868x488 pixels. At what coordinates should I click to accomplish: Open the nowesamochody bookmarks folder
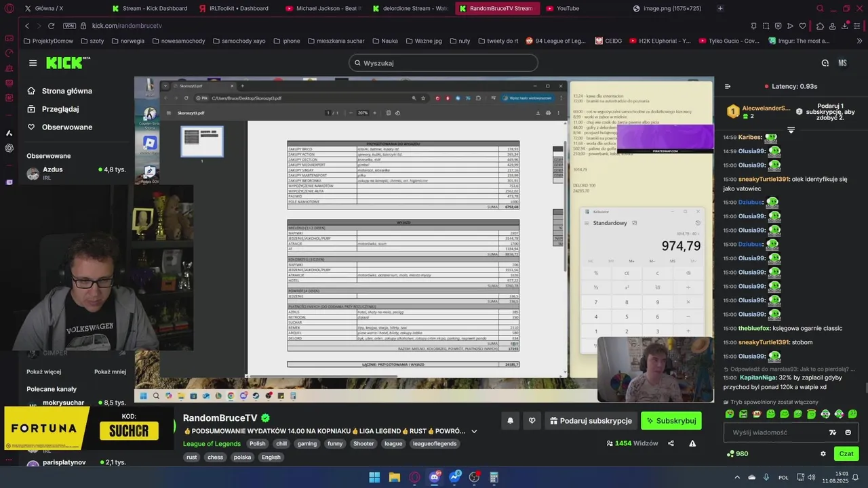(178, 41)
